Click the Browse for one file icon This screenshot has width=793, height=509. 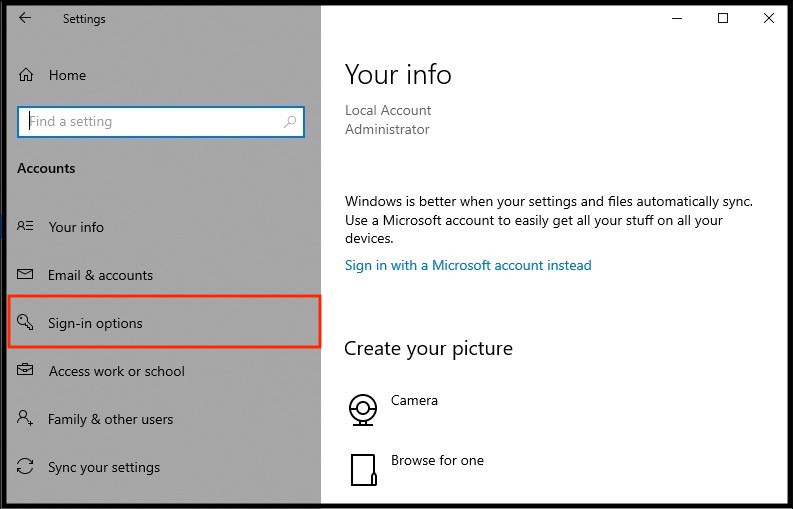click(364, 470)
